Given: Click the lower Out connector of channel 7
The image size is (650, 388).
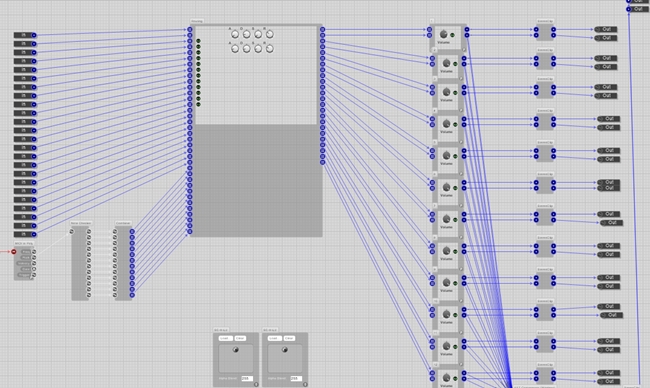Looking at the screenshot, I should (611, 223).
